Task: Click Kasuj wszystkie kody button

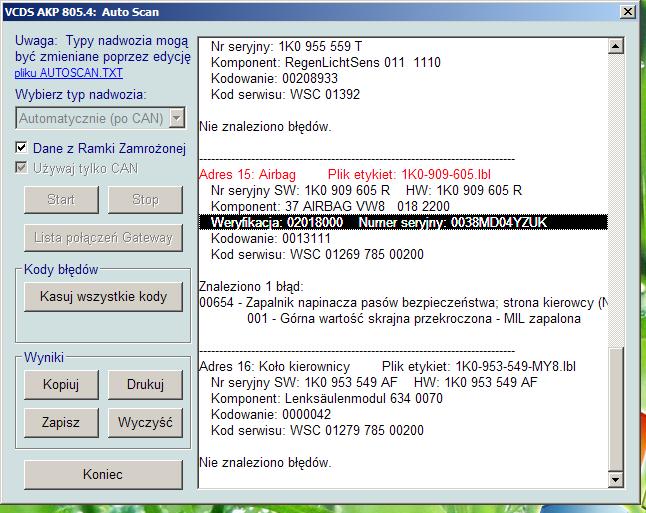Action: click(x=103, y=297)
